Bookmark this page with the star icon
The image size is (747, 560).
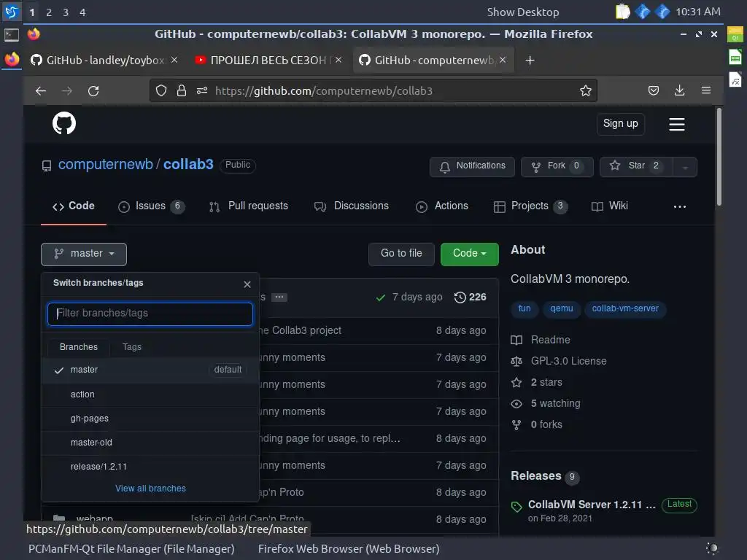click(x=586, y=90)
